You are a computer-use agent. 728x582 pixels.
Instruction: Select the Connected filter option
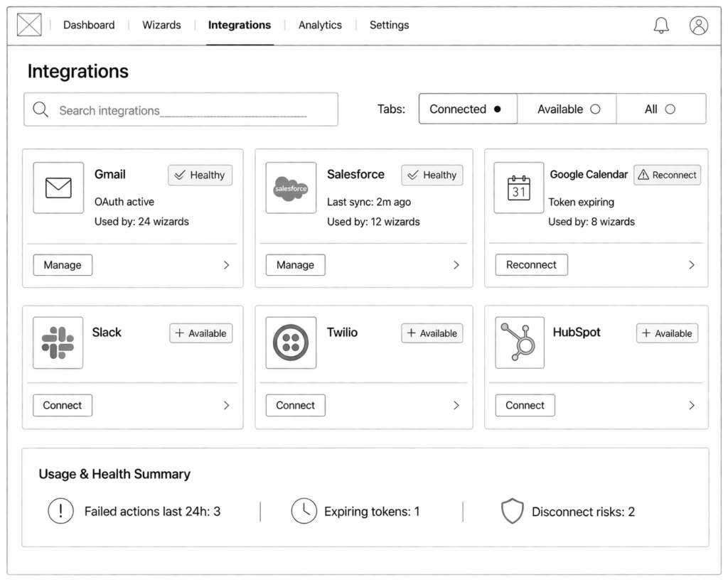[x=467, y=109]
